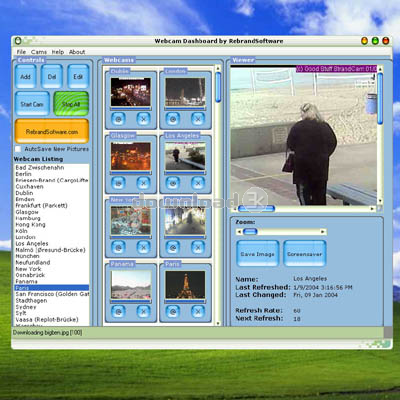Click the Save Image button

(x=258, y=254)
